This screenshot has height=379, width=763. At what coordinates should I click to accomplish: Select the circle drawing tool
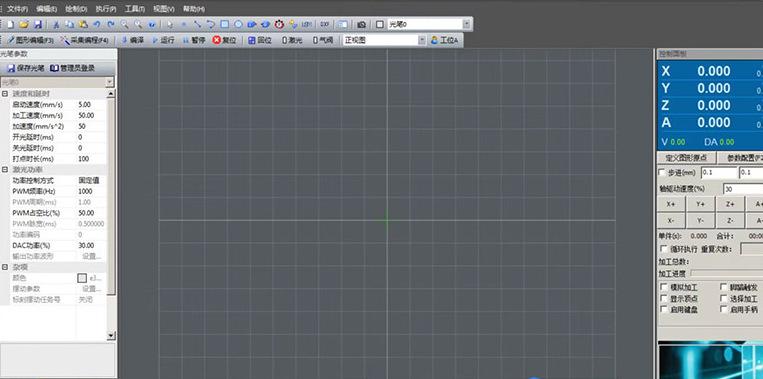[238, 24]
